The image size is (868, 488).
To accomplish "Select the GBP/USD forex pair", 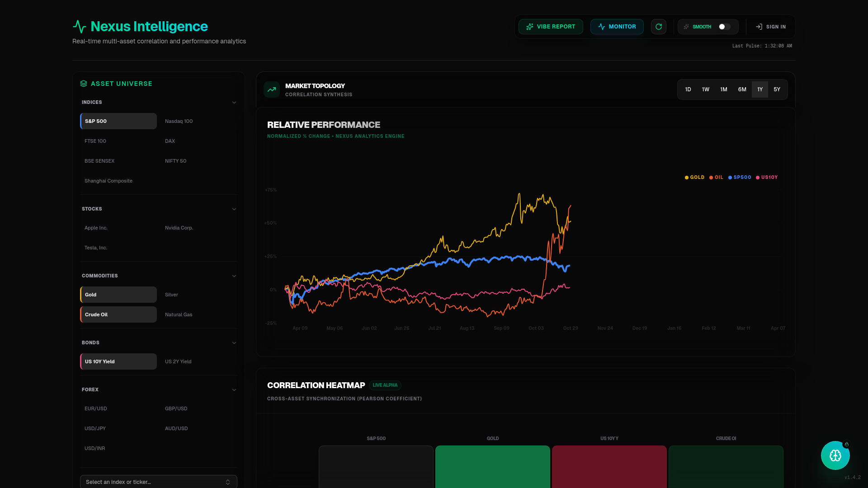I will (x=199, y=408).
